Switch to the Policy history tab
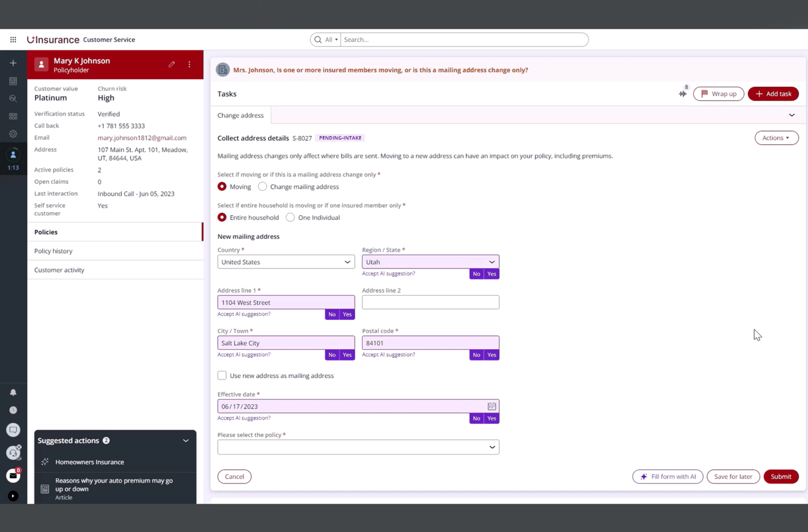 [x=53, y=251]
